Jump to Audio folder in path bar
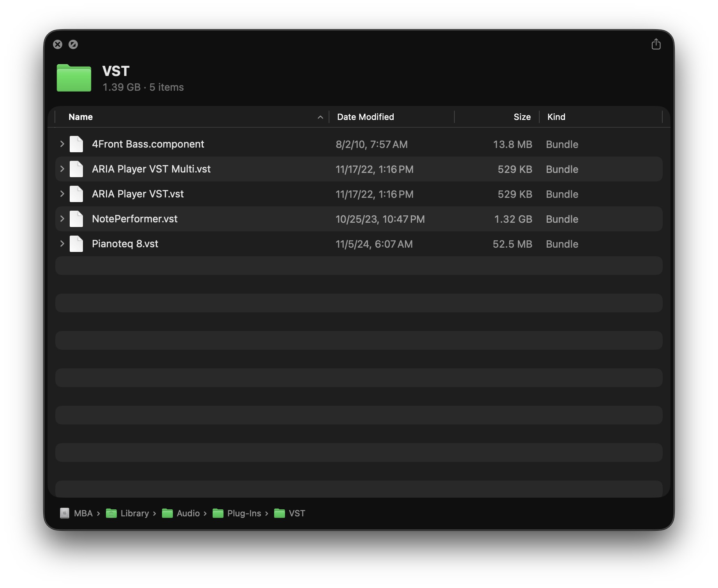This screenshot has width=718, height=588. [188, 513]
